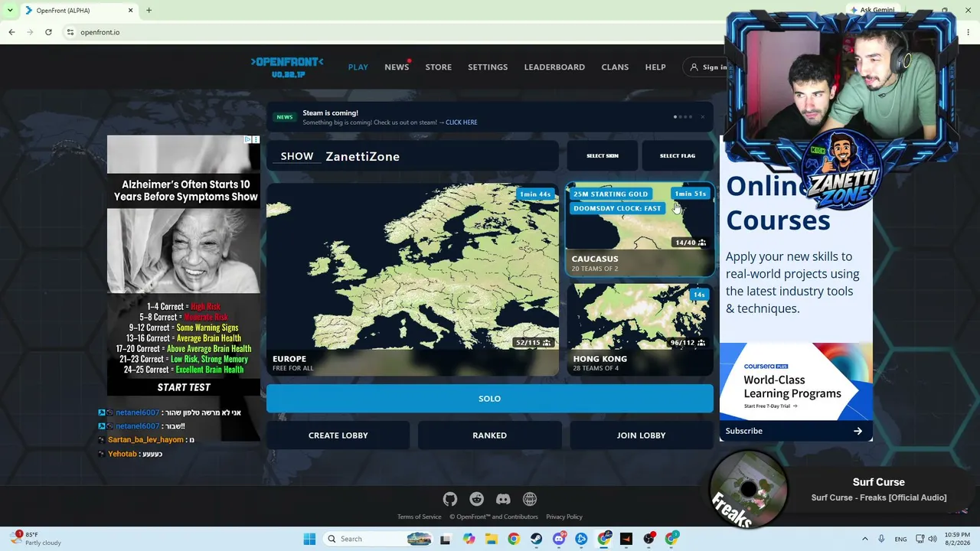
Task: Show hidden system tray icons
Action: [865, 539]
